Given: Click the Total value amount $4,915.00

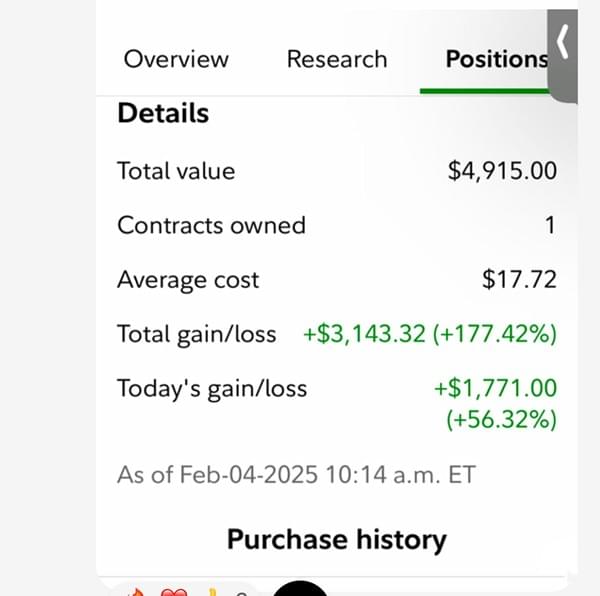Looking at the screenshot, I should click(502, 171).
